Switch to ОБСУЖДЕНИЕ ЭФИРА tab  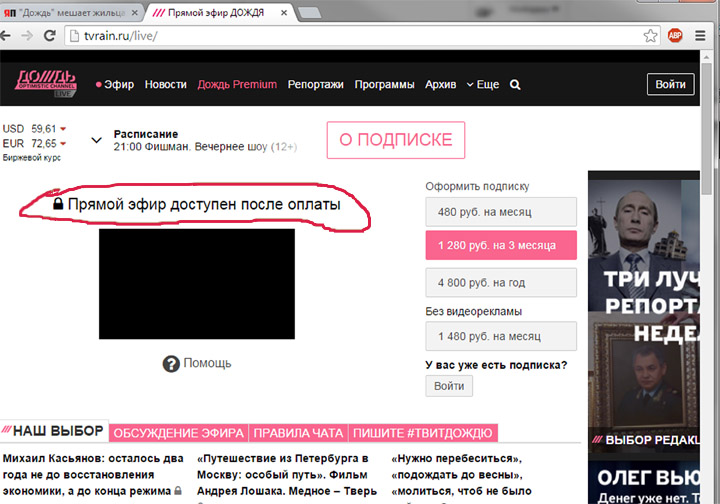point(179,433)
